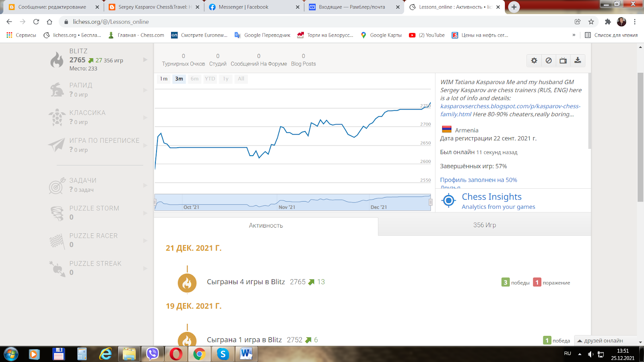Select the 1m chart range
Screen dimensions: 644x362
(x=163, y=79)
